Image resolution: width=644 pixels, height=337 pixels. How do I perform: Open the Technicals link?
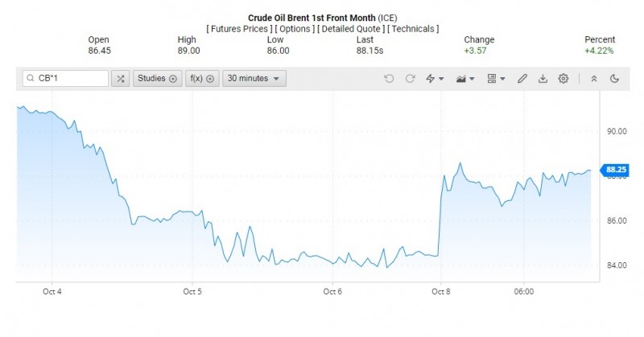(413, 29)
